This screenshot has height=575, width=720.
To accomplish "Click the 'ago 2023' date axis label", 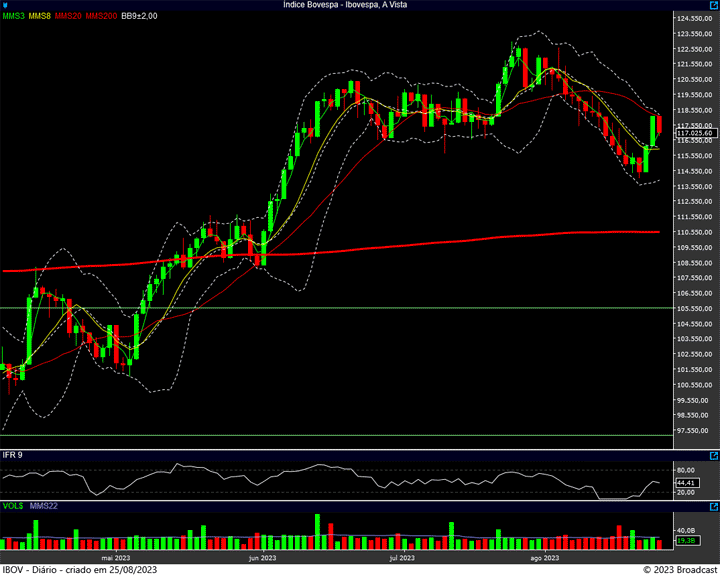I will pos(544,558).
